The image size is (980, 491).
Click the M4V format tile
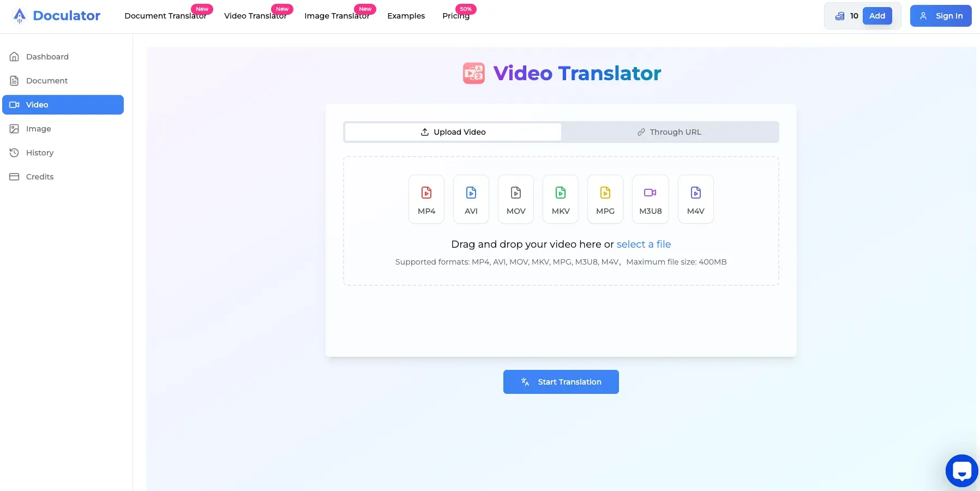coord(696,199)
